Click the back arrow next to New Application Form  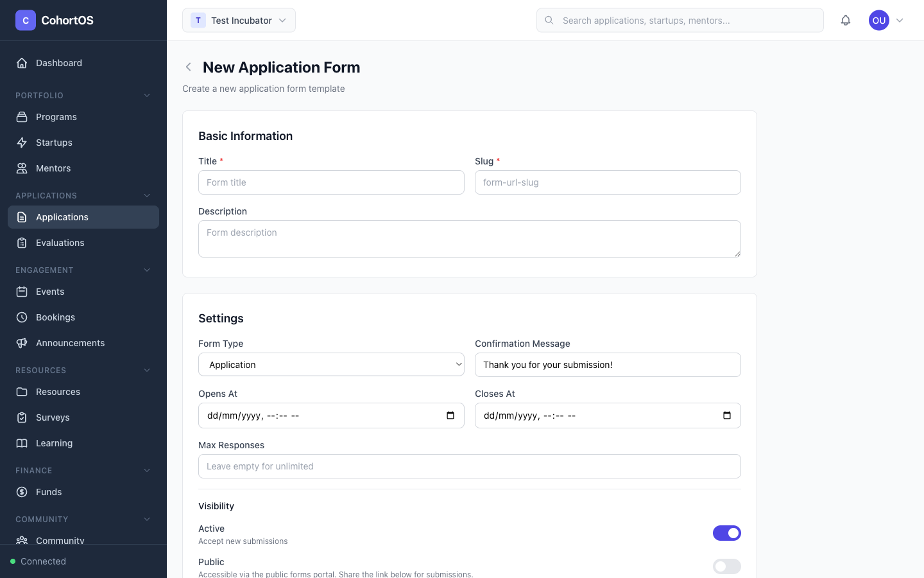pos(188,67)
